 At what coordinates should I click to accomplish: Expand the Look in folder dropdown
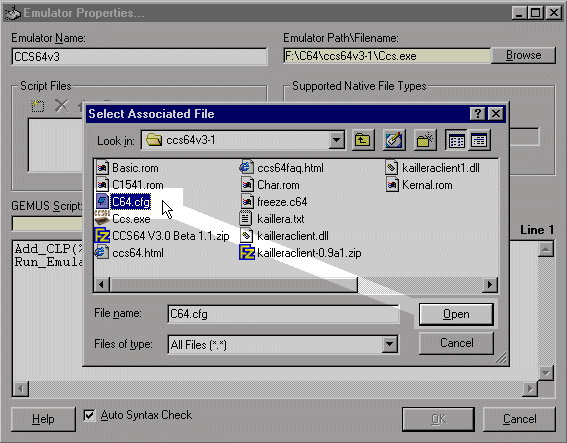pos(336,140)
